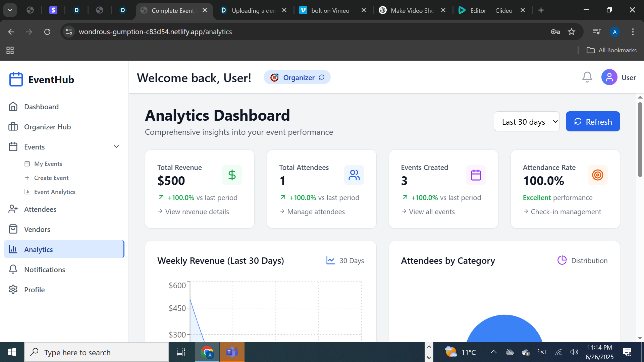Screen dimensions: 644x362
Task: Click the notification bell icon in header
Action: click(587, 77)
